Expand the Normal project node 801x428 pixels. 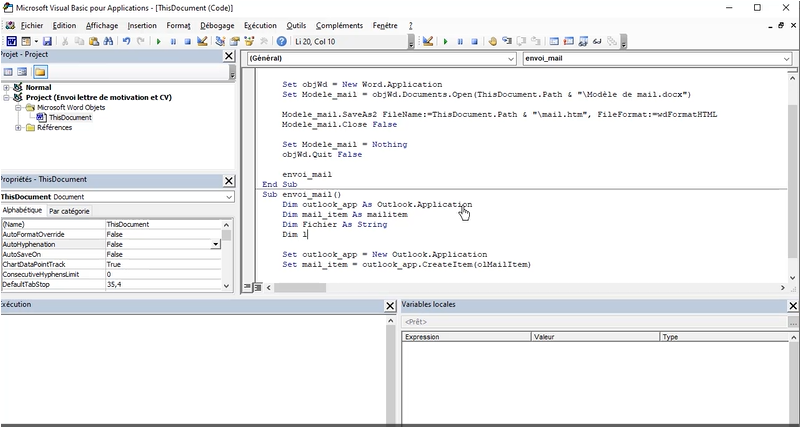click(6, 88)
